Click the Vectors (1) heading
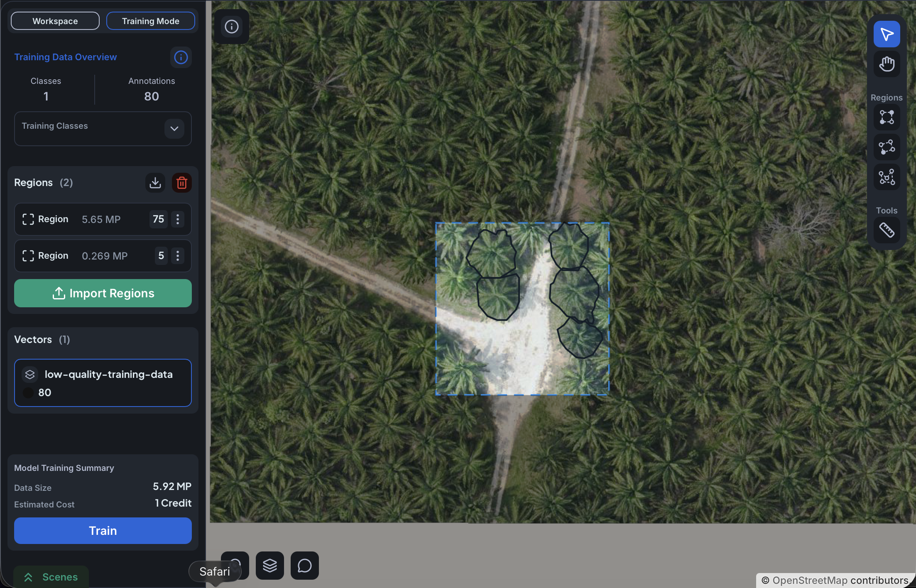Viewport: 916px width, 588px height. [42, 340]
